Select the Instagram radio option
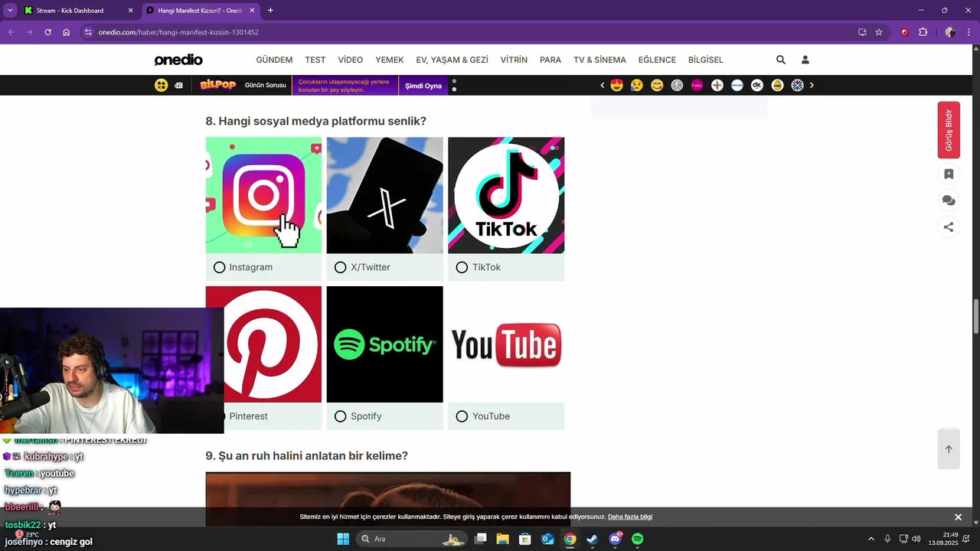 [x=220, y=267]
